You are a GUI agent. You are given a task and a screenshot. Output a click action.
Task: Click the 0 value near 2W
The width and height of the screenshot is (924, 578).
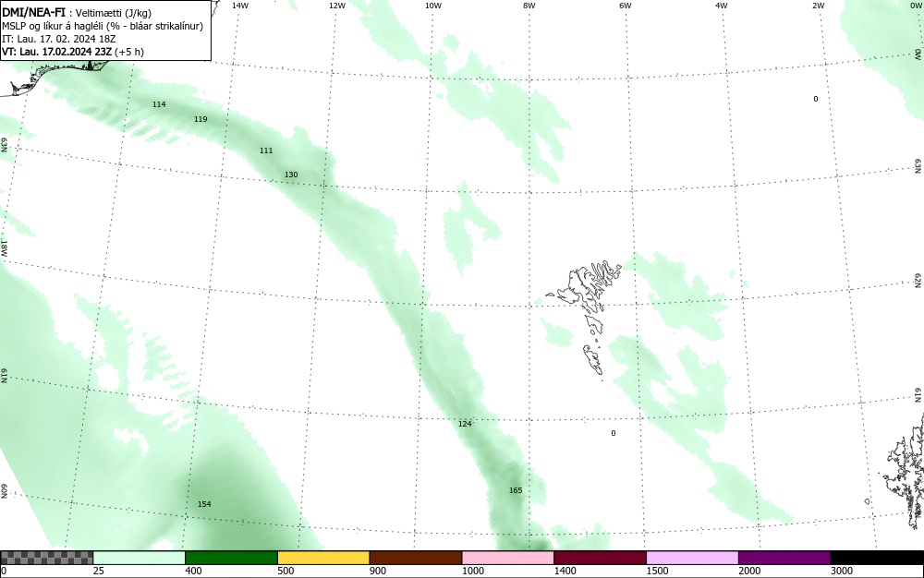(x=816, y=99)
